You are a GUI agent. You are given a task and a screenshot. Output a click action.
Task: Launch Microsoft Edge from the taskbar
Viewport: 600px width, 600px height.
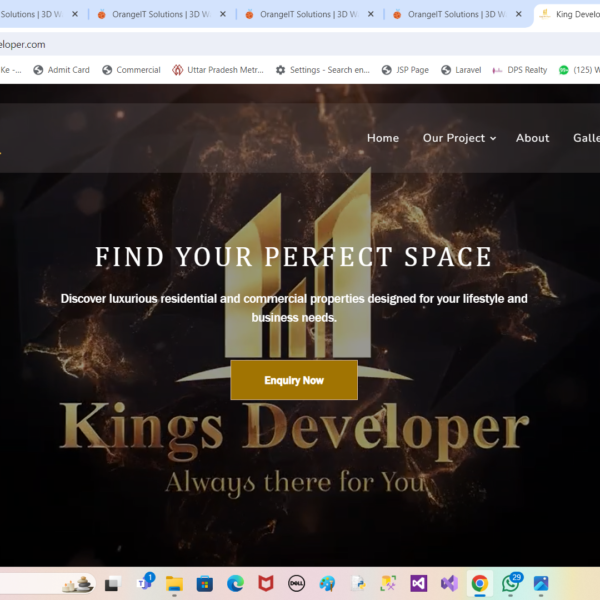tap(235, 583)
